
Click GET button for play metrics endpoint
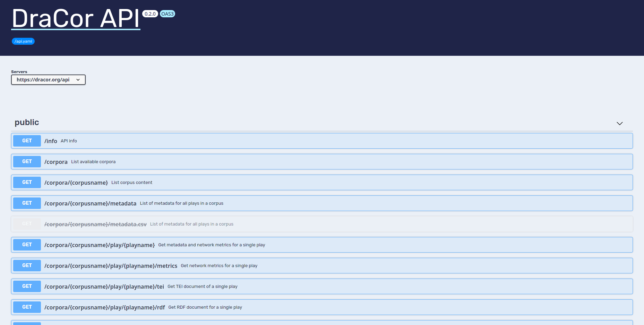pyautogui.click(x=27, y=265)
